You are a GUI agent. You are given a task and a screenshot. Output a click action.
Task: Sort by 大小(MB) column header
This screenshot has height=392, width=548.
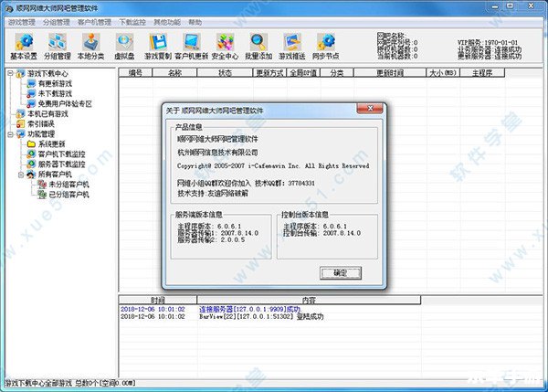(443, 73)
